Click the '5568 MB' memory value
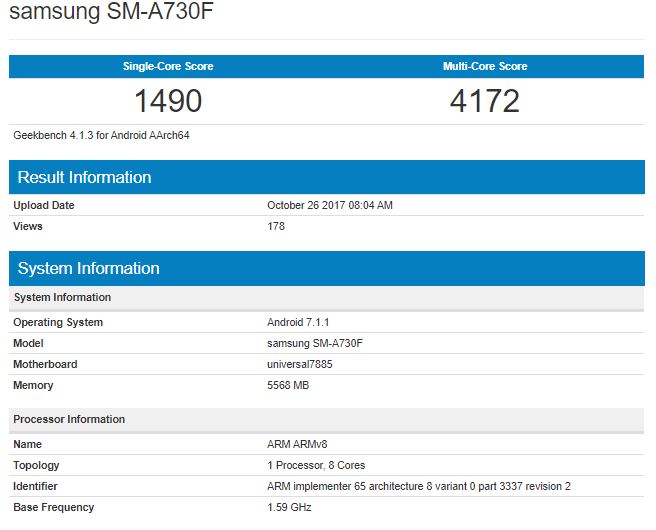 (288, 385)
